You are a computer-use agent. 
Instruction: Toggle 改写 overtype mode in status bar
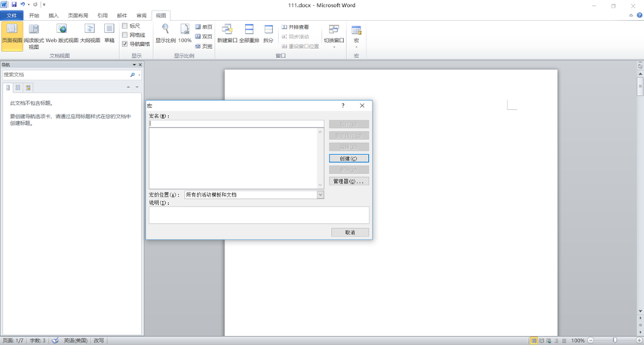pos(99,340)
